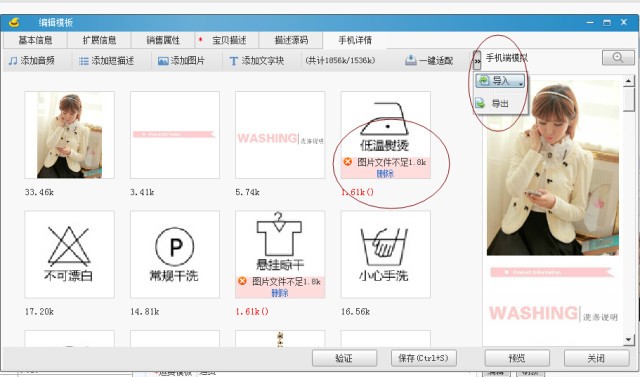Viewport: 640px width, 377px height.
Task: Click preview scrollbar down arrow
Action: [x=629, y=339]
